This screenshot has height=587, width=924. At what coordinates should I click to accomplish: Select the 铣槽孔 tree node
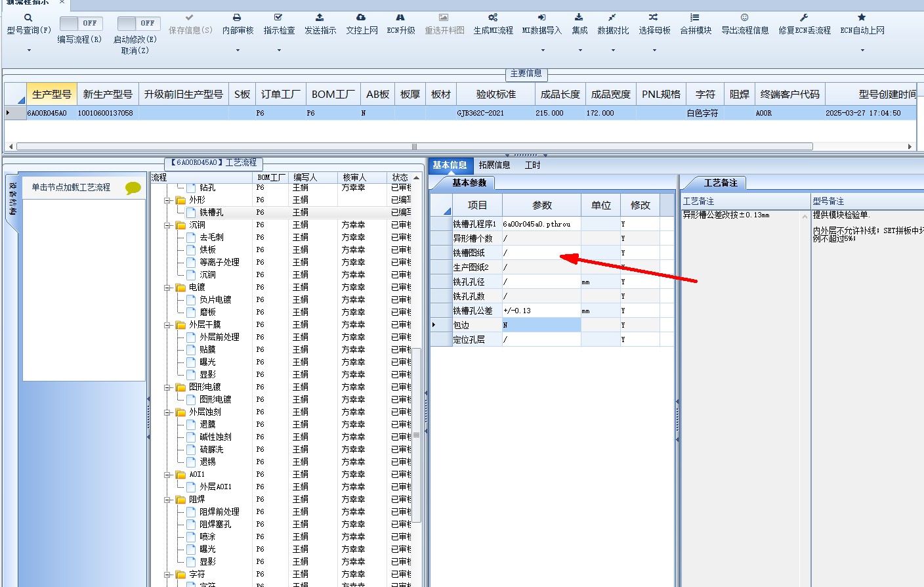211,213
